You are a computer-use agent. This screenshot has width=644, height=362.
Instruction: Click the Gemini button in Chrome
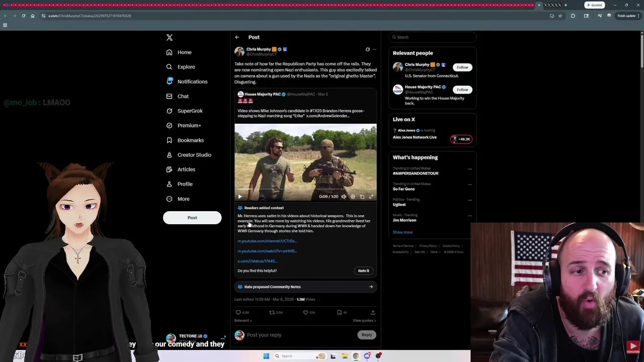point(594,5)
